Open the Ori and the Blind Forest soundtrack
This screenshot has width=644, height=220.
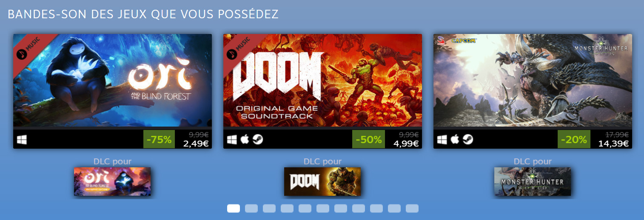pyautogui.click(x=112, y=80)
